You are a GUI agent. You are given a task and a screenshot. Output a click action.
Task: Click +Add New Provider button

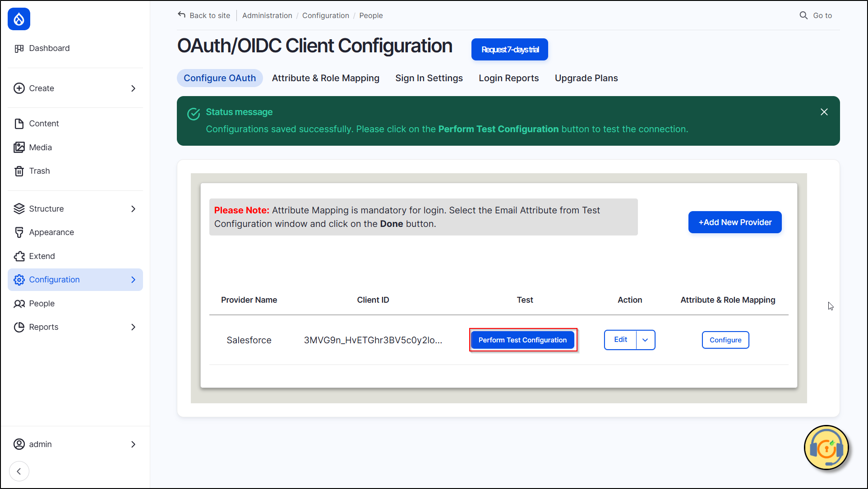click(734, 222)
